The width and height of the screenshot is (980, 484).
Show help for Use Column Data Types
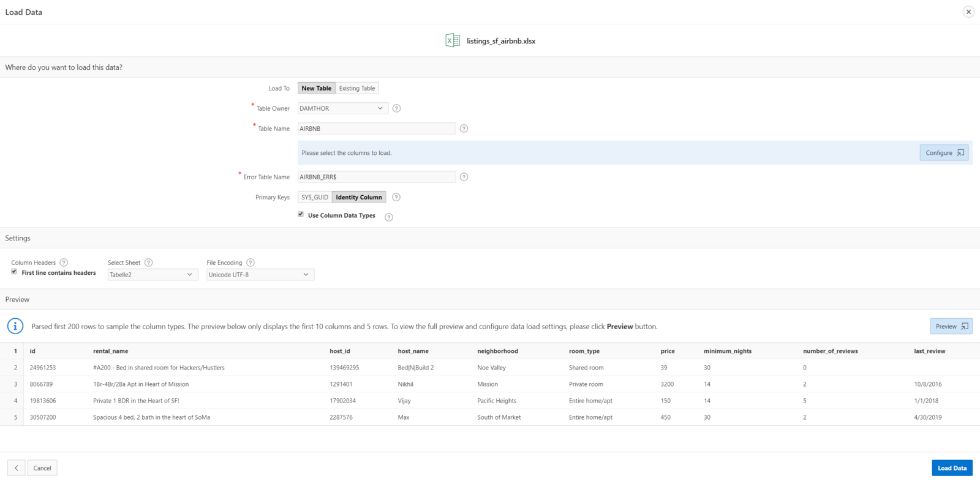tap(388, 217)
